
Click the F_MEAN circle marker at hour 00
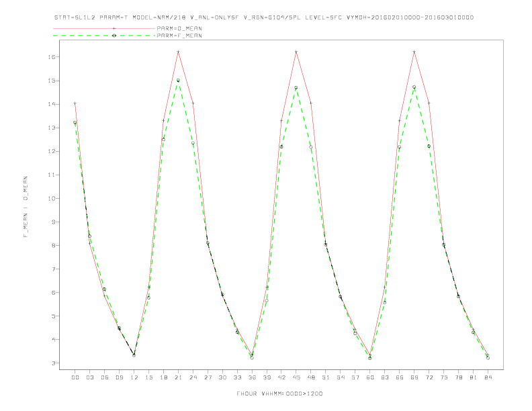(x=75, y=122)
